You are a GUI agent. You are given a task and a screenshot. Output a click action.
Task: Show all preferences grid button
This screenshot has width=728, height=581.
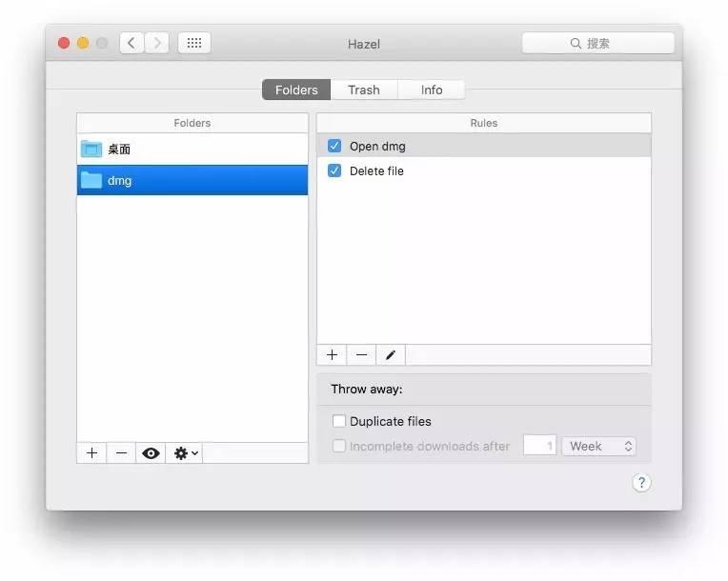click(x=194, y=43)
